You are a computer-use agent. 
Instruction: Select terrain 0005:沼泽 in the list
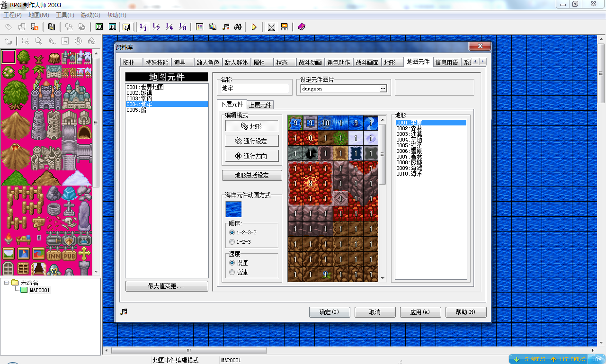tap(431, 145)
